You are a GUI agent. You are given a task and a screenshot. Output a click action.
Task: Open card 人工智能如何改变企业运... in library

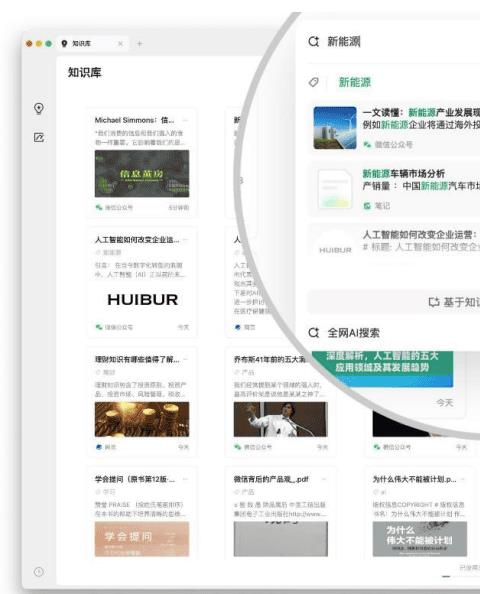point(137,239)
